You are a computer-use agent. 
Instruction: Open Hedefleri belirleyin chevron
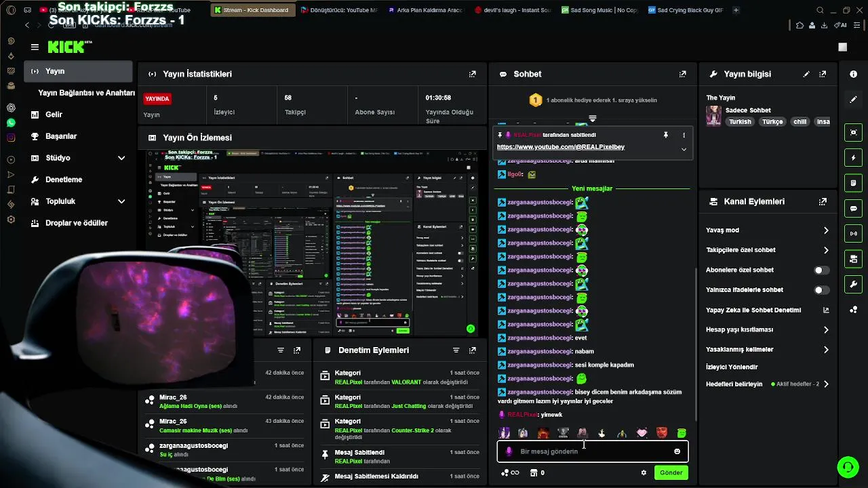point(826,384)
